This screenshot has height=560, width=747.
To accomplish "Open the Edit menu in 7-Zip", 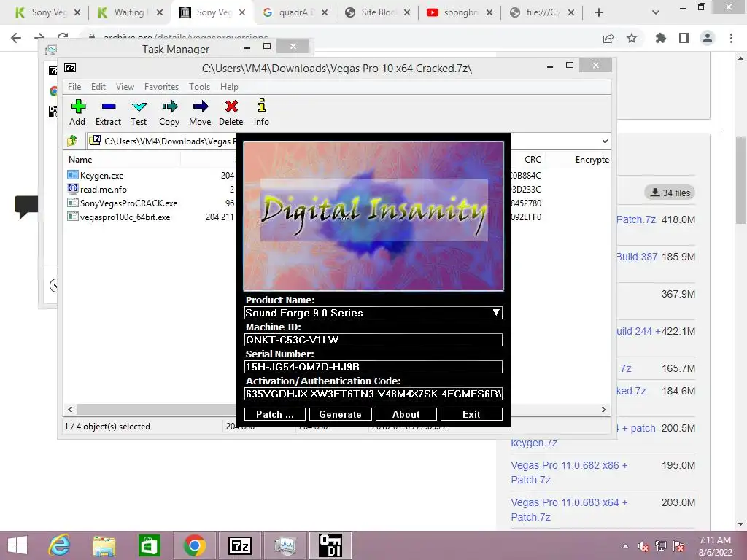I will (x=98, y=87).
